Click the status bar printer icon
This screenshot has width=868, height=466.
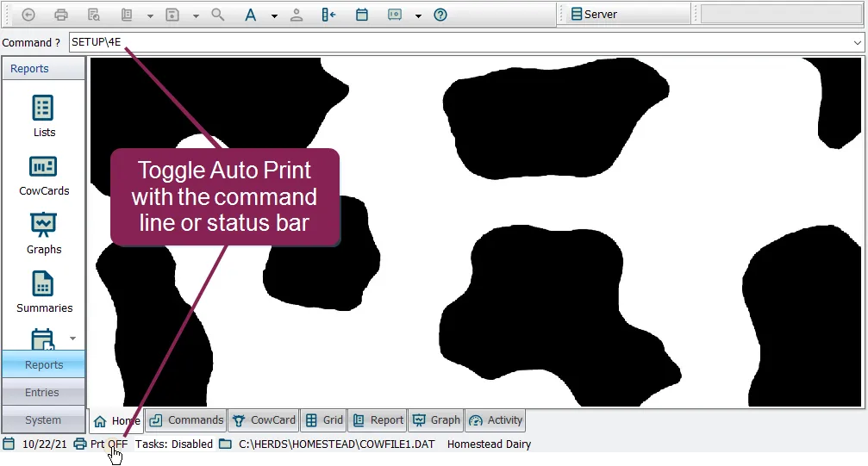click(x=80, y=444)
